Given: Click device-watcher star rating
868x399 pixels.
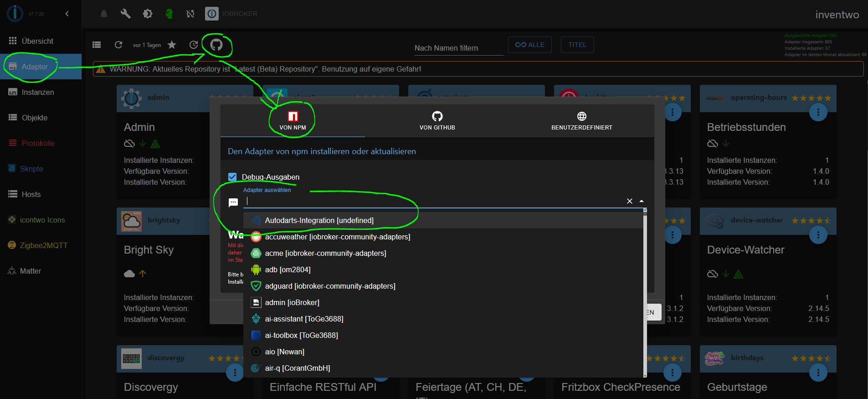Looking at the screenshot, I should 812,221.
